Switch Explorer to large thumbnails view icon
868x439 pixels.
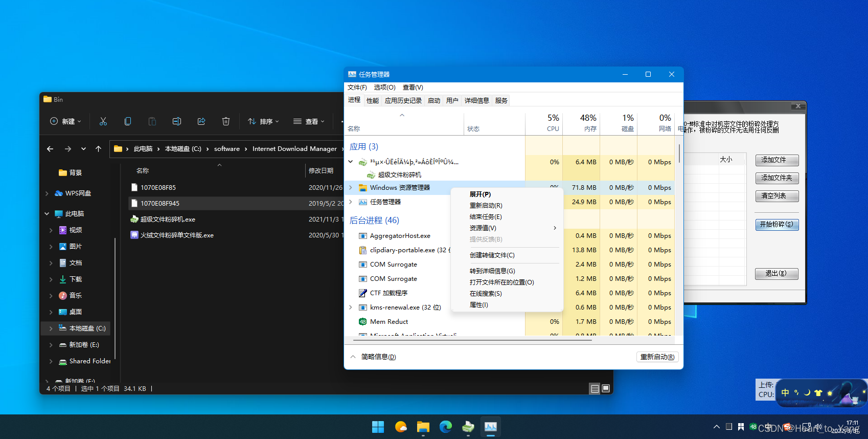pos(606,389)
